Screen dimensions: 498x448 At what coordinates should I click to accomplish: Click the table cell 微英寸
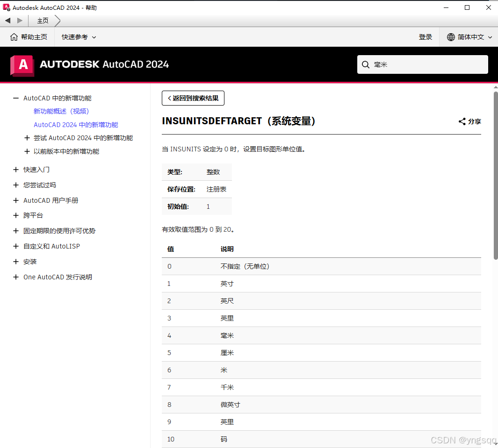(x=231, y=405)
